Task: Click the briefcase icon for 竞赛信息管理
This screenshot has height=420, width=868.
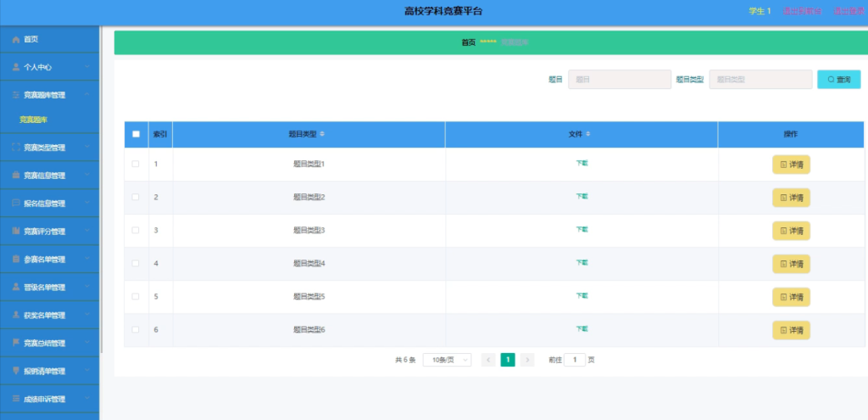Action: [16, 176]
